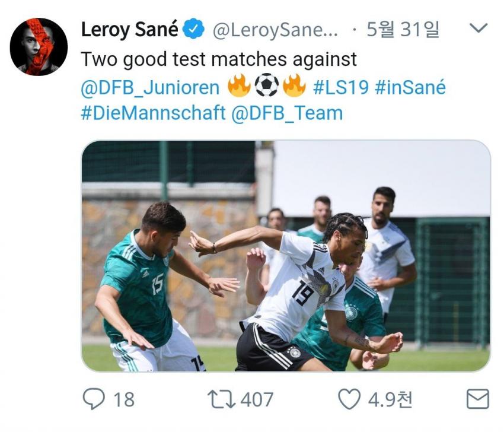Open the tweet options chevron menu
Screen dimensions: 504x432
pyautogui.click(x=479, y=28)
